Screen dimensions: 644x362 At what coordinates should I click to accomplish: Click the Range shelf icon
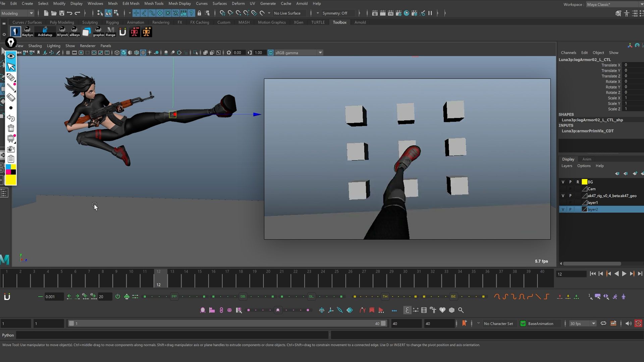click(x=111, y=32)
